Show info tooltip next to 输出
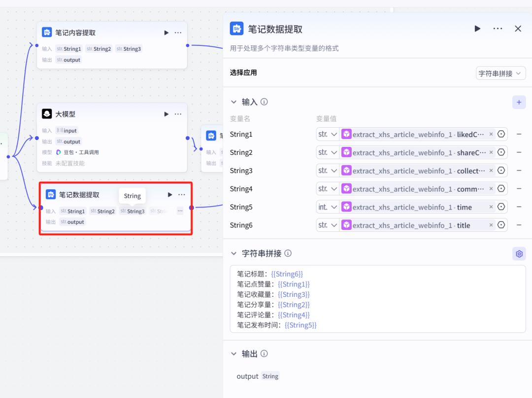 265,354
